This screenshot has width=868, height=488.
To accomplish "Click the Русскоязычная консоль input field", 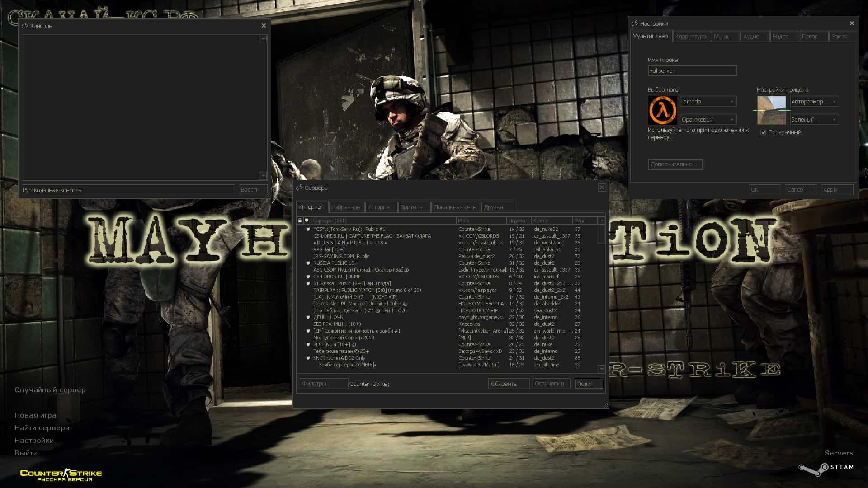I will pyautogui.click(x=128, y=190).
